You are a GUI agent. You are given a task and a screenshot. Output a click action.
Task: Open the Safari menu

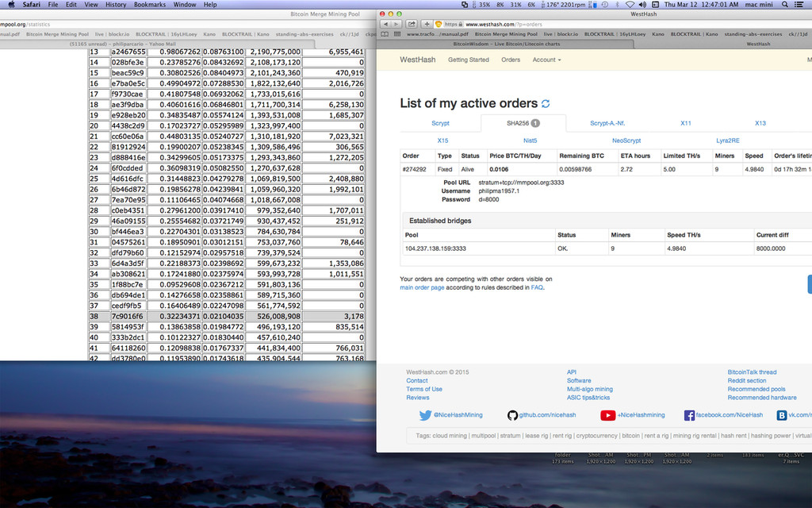[31, 4]
